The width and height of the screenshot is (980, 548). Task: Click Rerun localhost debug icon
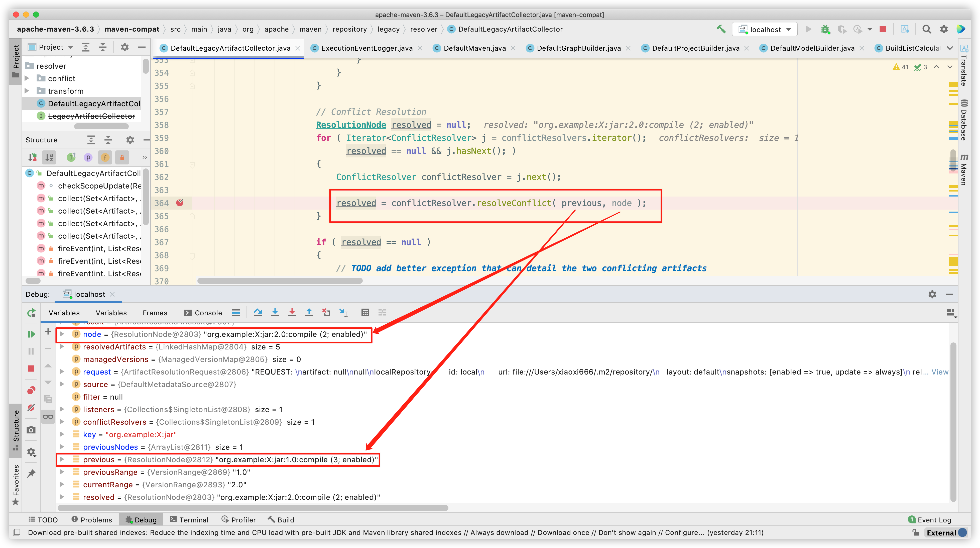pyautogui.click(x=31, y=313)
